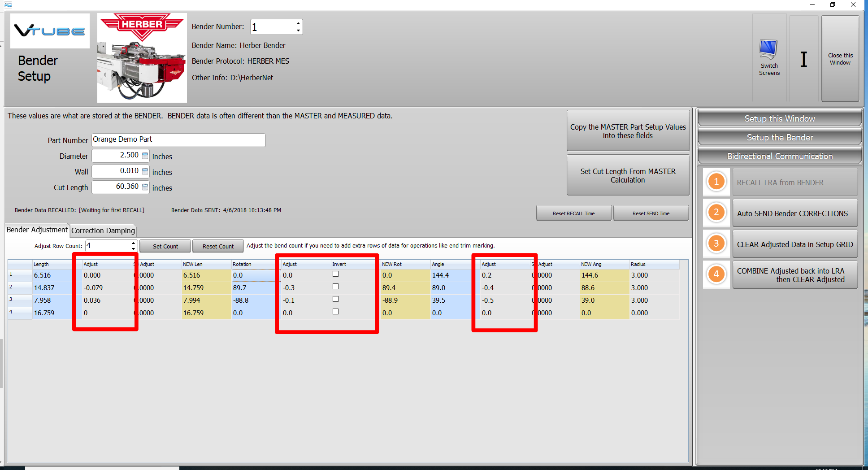Image resolution: width=868 pixels, height=470 pixels.
Task: Click the orange number 1 step icon
Action: pos(716,182)
